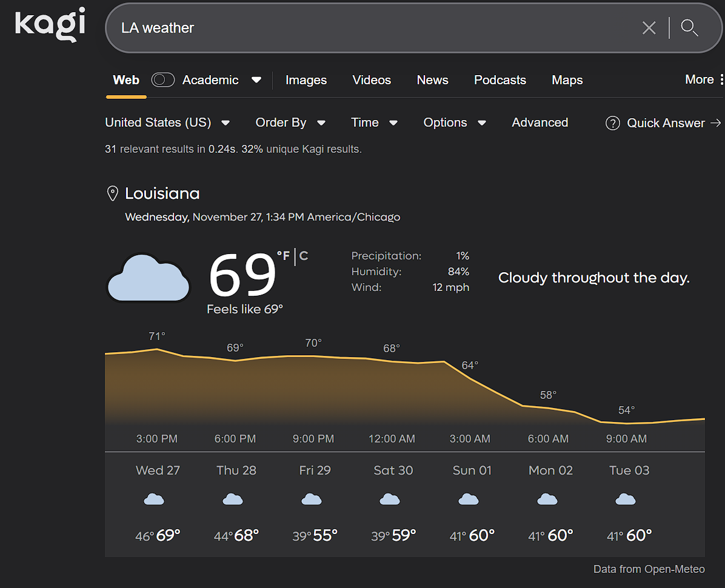Open the United States (US) region dropdown
Image resolution: width=725 pixels, height=588 pixels.
pyautogui.click(x=167, y=123)
